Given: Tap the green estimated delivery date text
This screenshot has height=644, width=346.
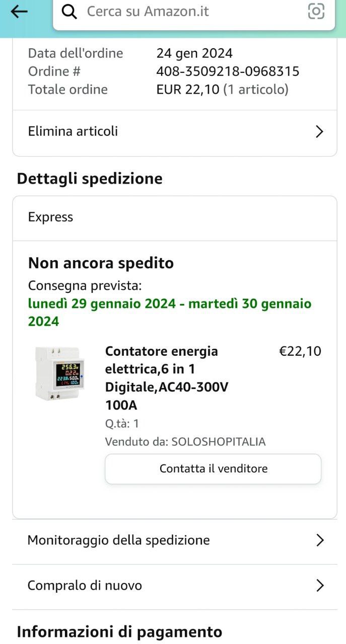Looking at the screenshot, I should tap(170, 312).
